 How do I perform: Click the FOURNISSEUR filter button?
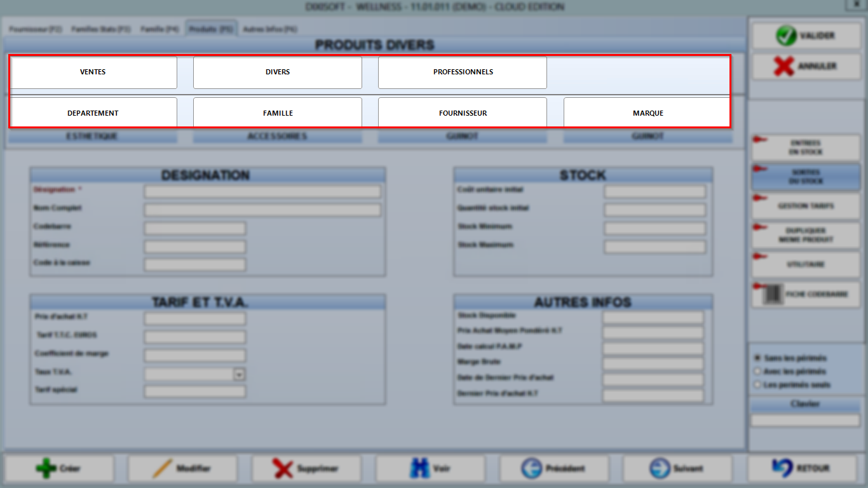[x=463, y=113]
